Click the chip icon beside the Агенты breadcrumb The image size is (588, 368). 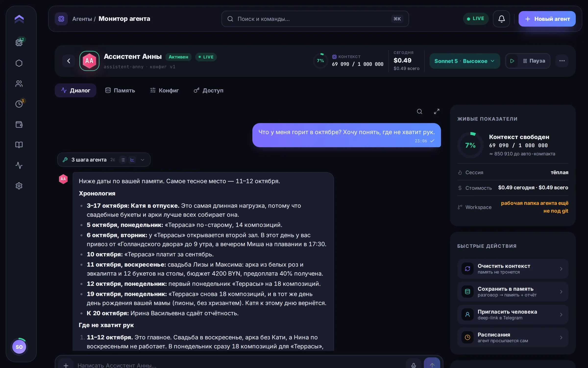pos(61,19)
